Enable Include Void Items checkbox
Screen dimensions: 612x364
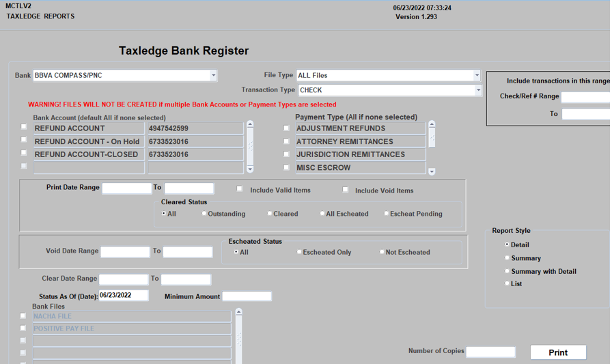click(346, 190)
